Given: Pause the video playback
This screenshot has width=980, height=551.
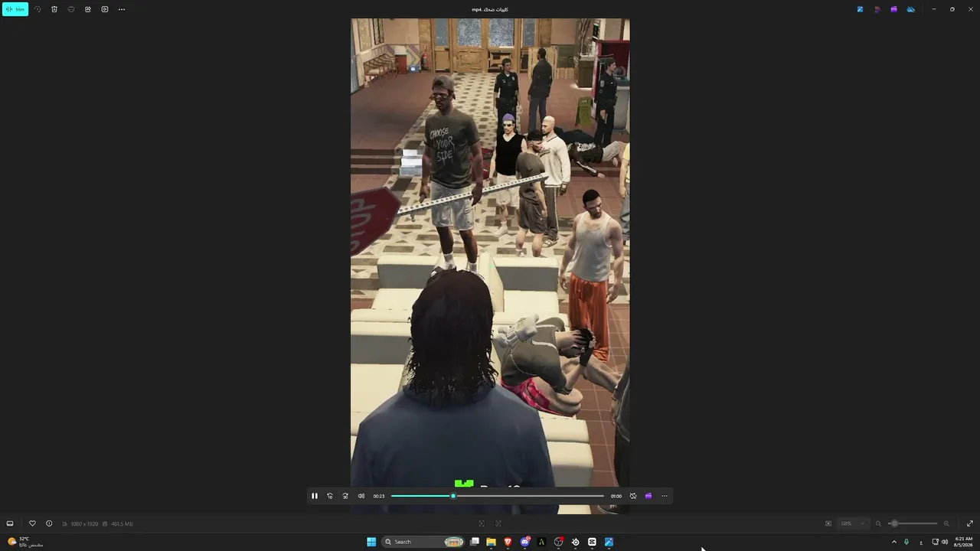Looking at the screenshot, I should pos(314,496).
